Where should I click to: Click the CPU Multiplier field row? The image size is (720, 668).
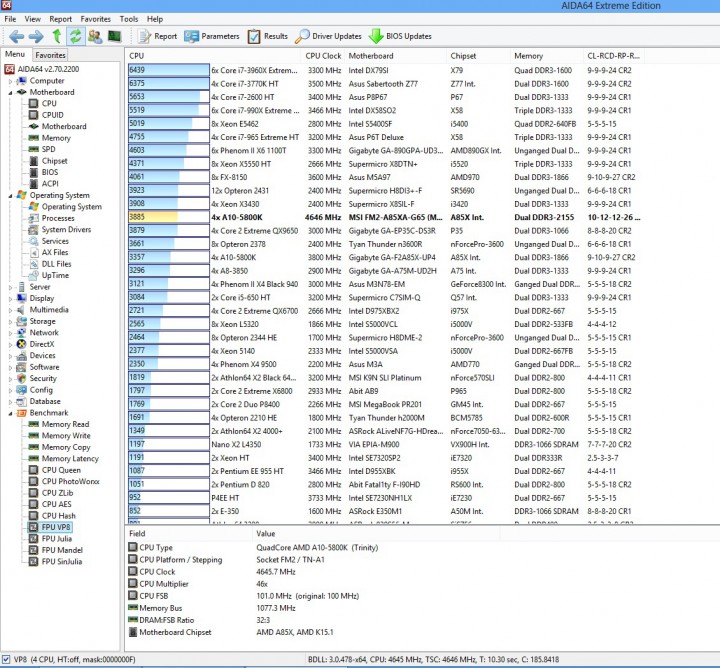point(312,584)
